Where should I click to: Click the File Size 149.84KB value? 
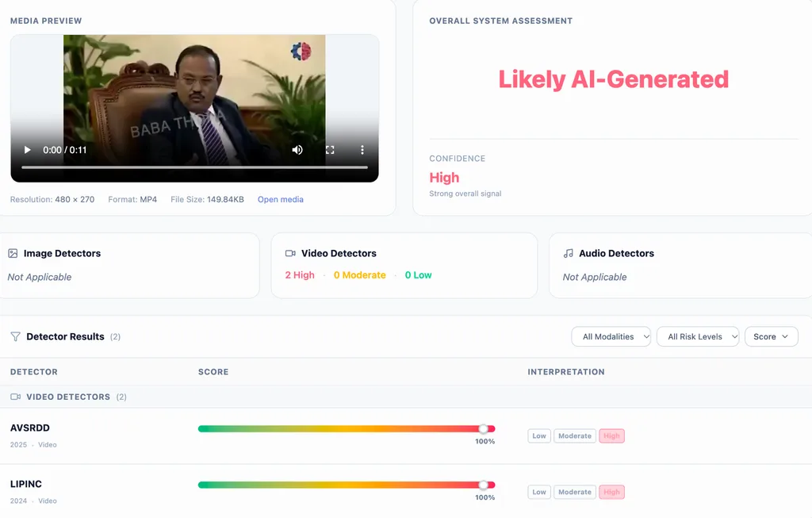pos(225,199)
